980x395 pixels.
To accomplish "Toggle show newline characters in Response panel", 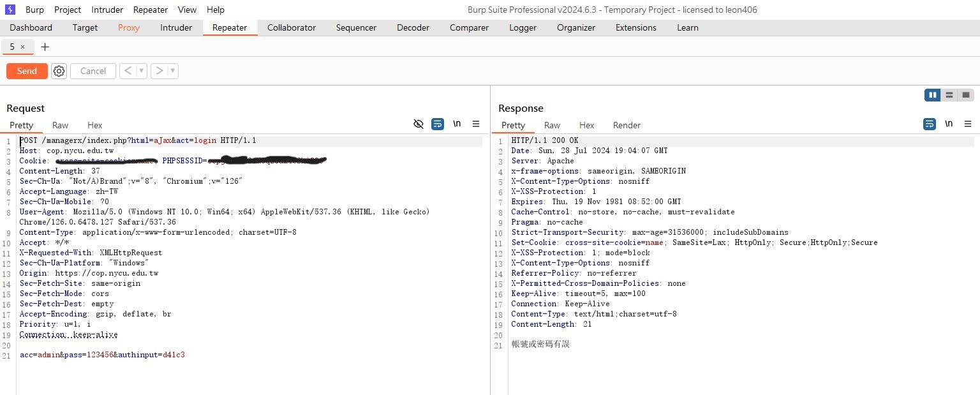I will click(x=949, y=124).
